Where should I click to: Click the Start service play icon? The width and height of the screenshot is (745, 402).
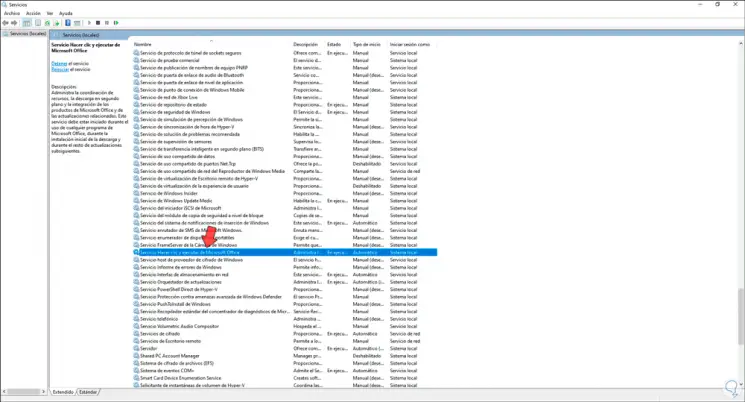(x=89, y=23)
